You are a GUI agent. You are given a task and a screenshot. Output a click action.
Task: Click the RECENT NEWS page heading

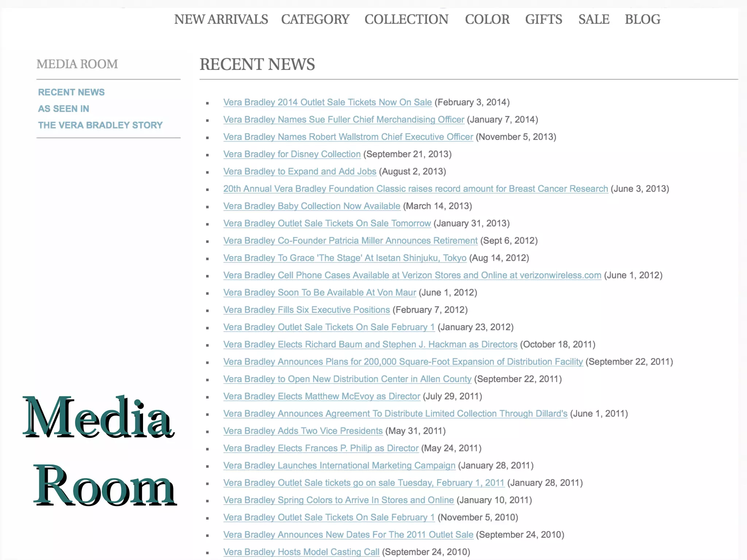click(x=257, y=65)
